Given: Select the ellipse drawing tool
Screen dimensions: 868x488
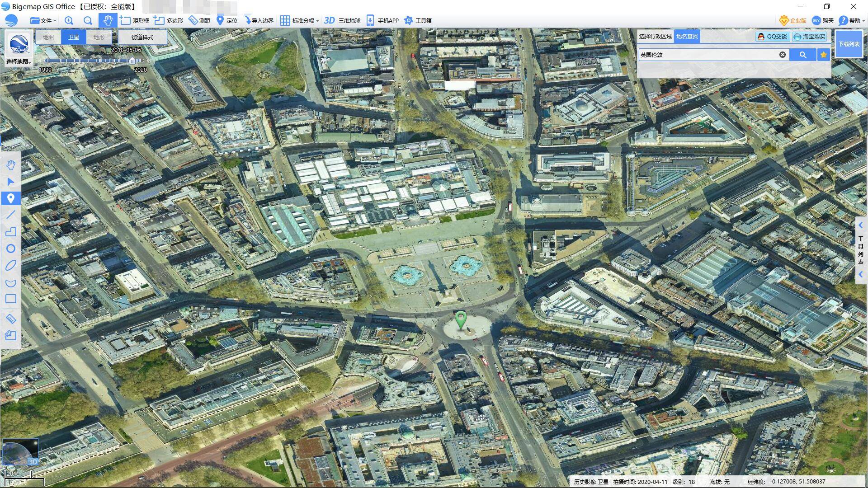Looking at the screenshot, I should click(11, 265).
